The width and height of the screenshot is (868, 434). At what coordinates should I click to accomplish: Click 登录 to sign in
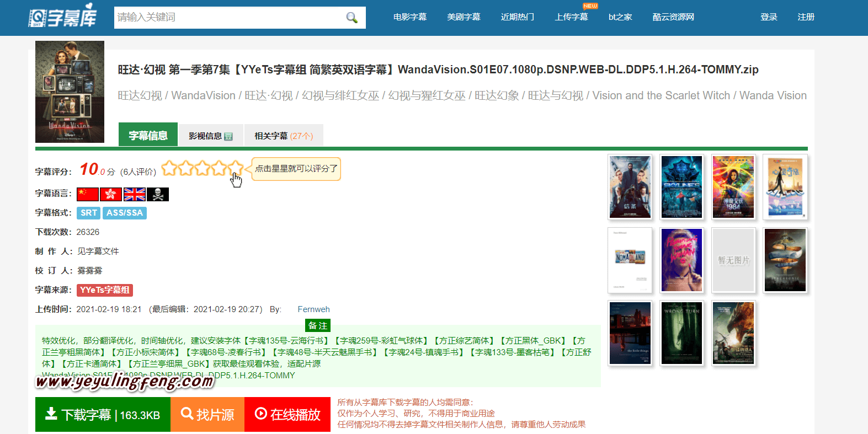click(x=769, y=17)
